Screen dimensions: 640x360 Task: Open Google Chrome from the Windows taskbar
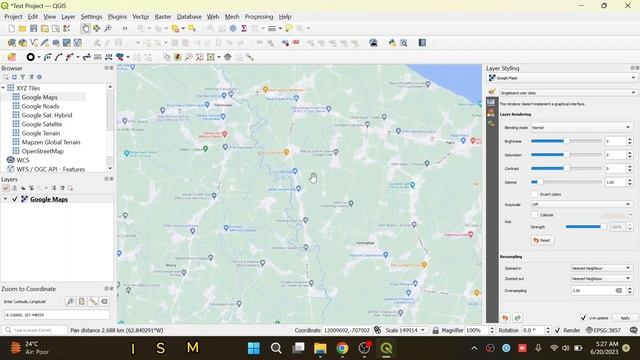tap(342, 348)
